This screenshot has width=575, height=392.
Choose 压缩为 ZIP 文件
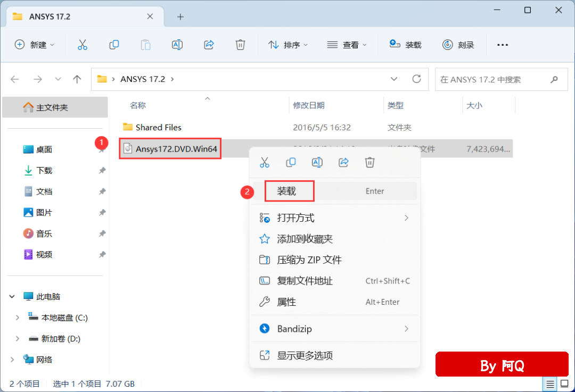tap(335, 260)
